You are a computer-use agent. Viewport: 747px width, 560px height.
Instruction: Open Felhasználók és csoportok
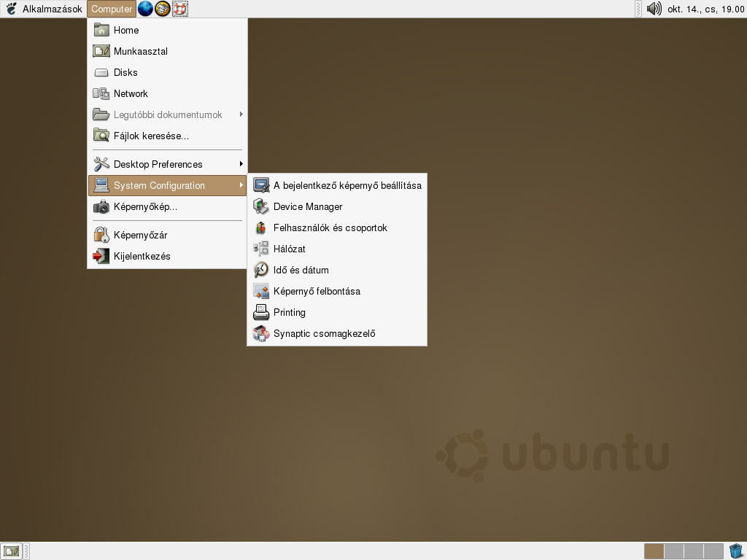[x=337, y=227]
